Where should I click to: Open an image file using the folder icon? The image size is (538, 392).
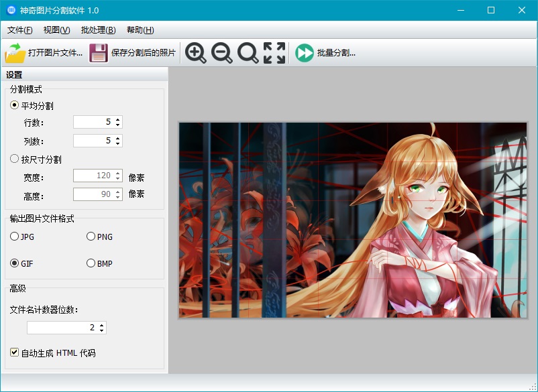point(15,53)
